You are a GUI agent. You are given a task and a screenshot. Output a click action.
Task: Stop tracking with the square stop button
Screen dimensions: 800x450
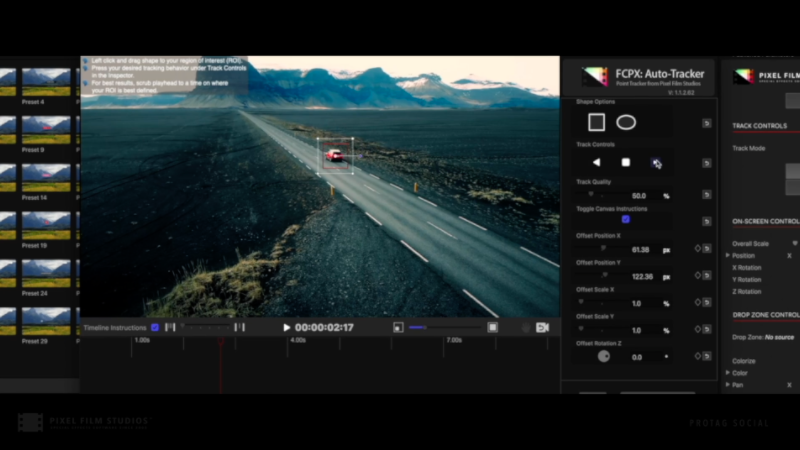pos(626,162)
